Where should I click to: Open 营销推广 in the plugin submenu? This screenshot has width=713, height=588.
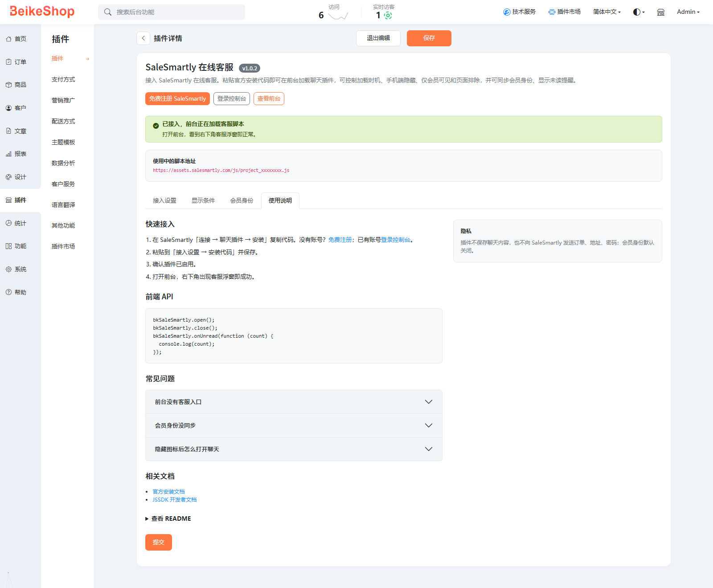[x=63, y=100]
